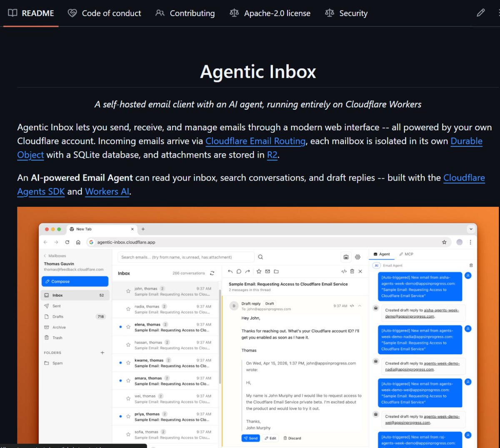Click the pencil edit README icon

pos(481,13)
